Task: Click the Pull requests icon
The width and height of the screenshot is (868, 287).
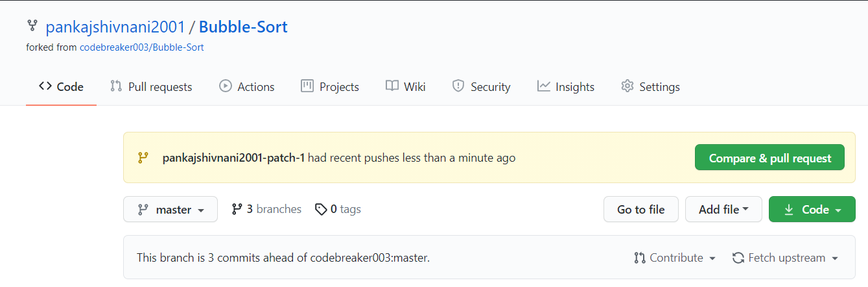Action: coord(116,86)
